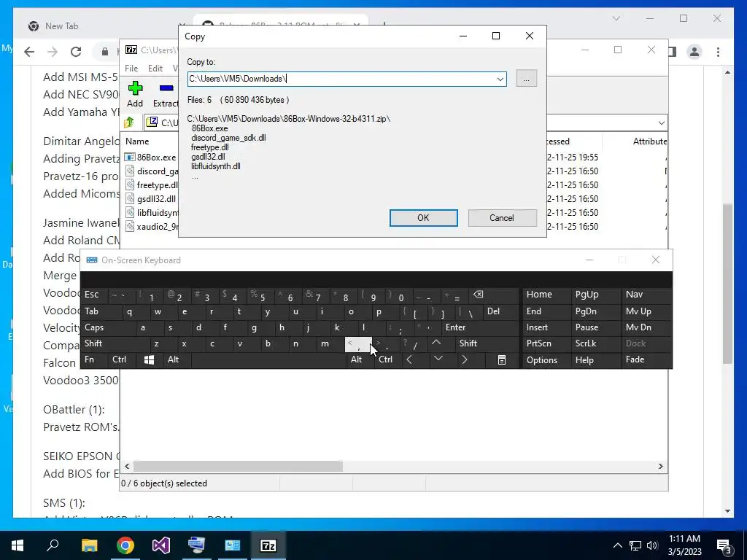The height and width of the screenshot is (560, 747).
Task: Click Options key on On-Screen Keyboard
Action: (x=542, y=360)
